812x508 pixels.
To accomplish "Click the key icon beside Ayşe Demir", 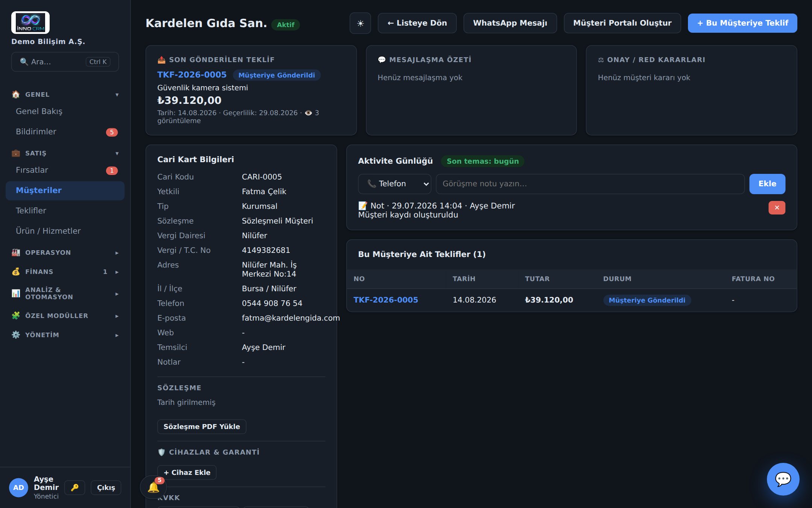I will coord(75,488).
